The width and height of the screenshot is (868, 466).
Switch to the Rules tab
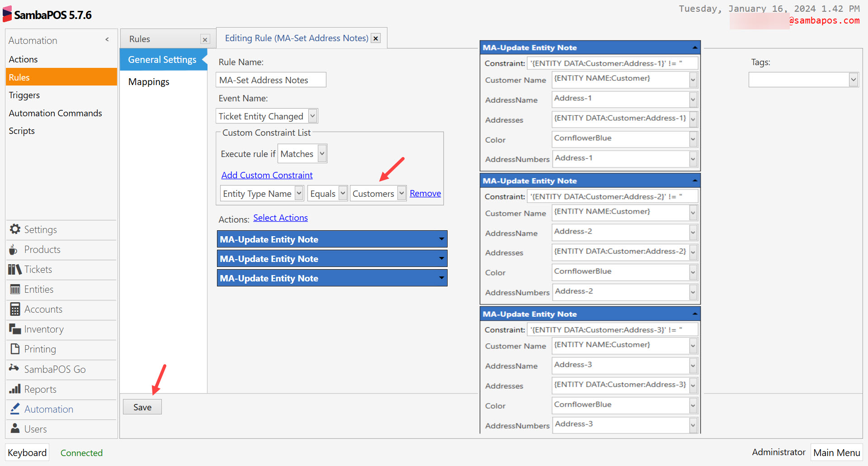click(x=139, y=39)
